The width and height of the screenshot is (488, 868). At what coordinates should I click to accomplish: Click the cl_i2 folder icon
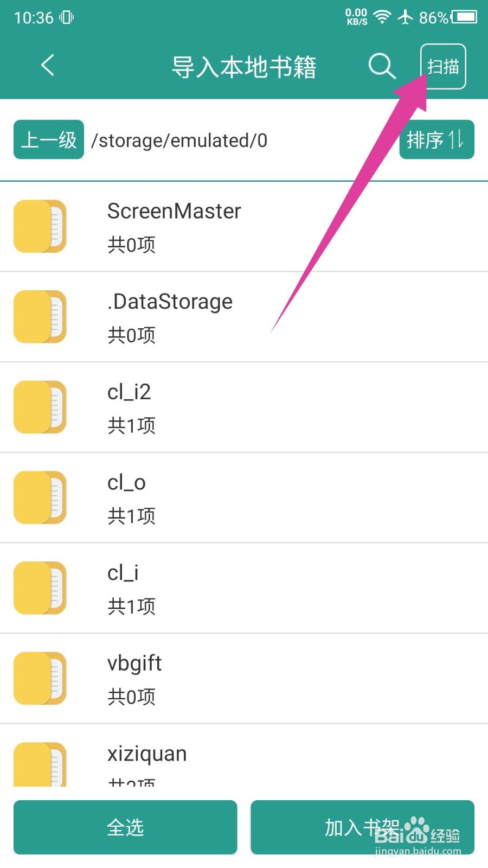coord(40,407)
